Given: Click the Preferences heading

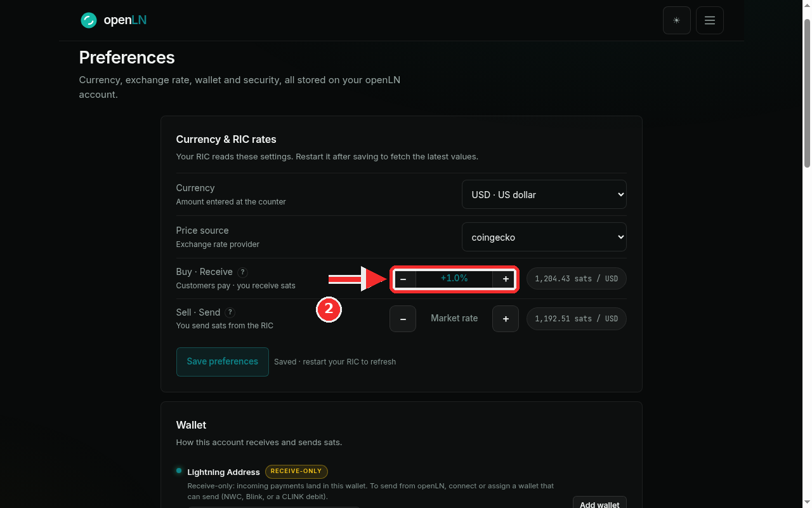Looking at the screenshot, I should (127, 57).
